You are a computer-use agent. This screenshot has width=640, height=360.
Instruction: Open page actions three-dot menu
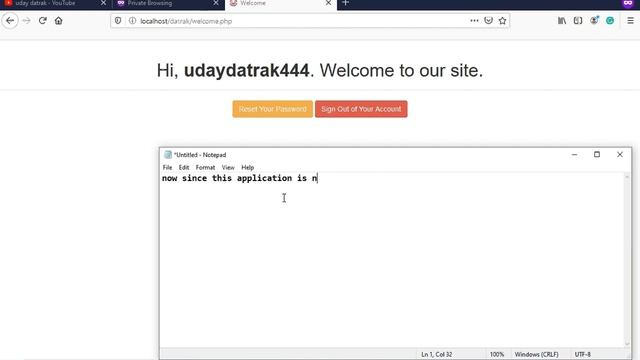click(474, 20)
